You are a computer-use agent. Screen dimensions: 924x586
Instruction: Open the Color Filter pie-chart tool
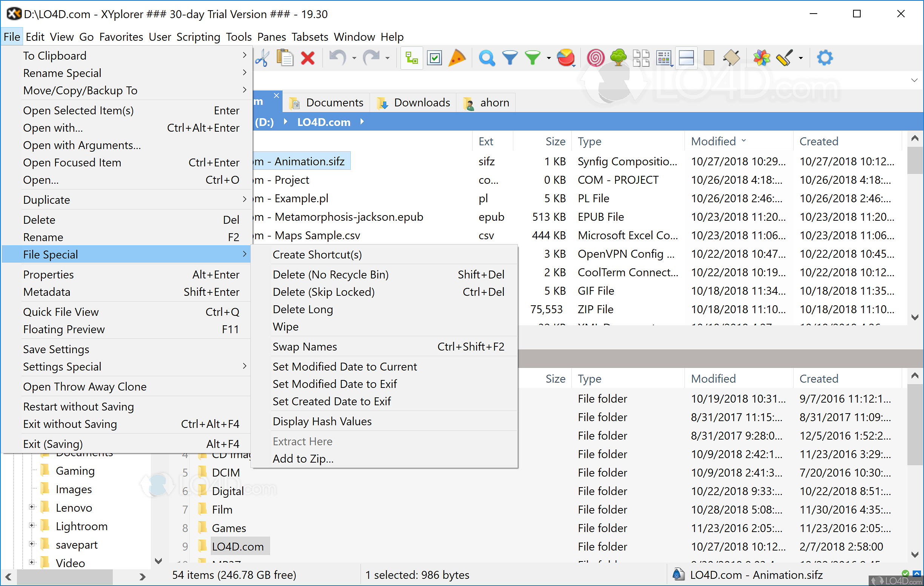566,58
